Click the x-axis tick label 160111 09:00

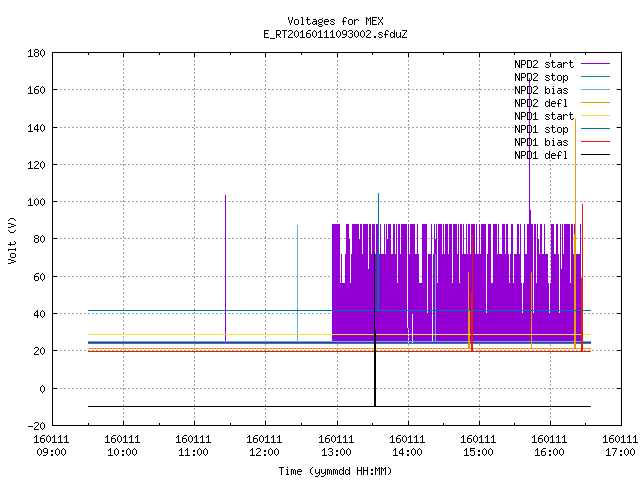(51, 446)
